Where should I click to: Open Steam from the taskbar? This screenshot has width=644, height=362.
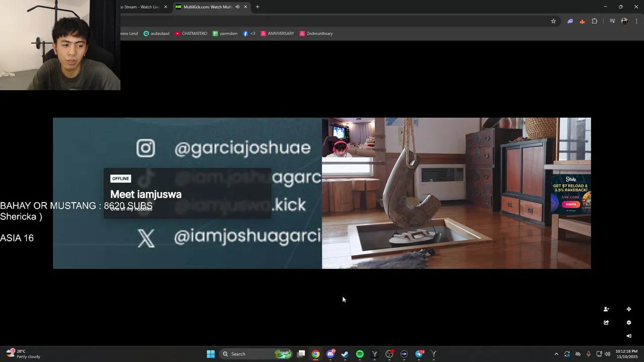point(345,354)
